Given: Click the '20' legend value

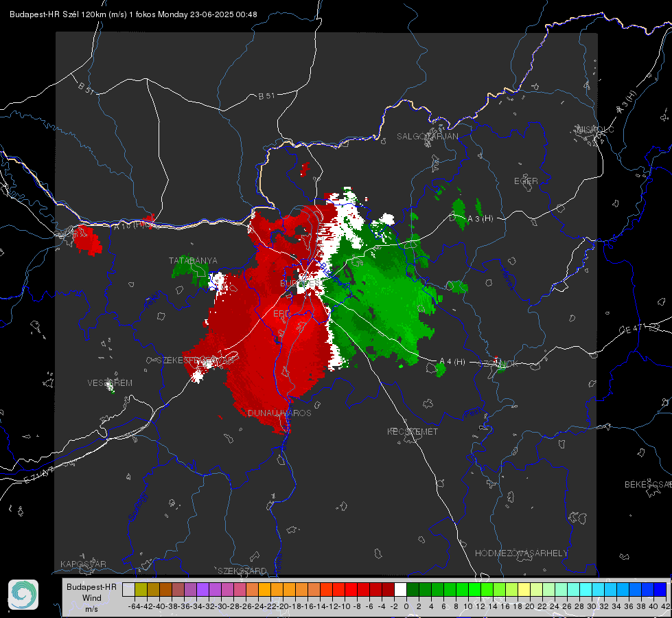Looking at the screenshot, I should click(x=530, y=606).
